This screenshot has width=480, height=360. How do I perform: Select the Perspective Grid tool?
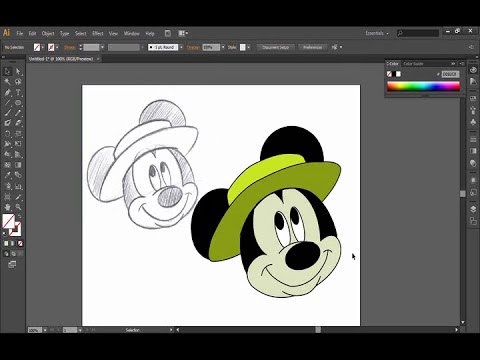[18, 154]
